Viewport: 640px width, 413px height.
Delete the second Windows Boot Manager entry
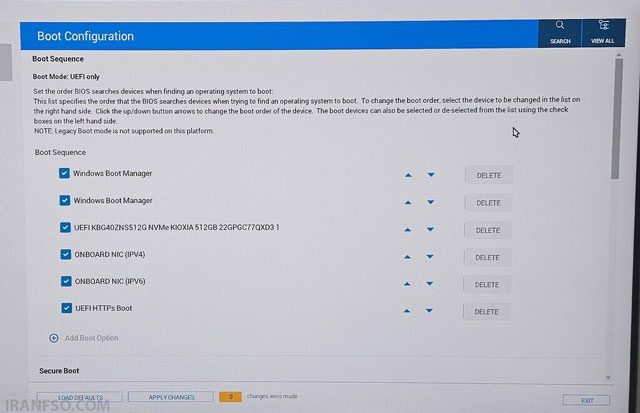coord(488,203)
